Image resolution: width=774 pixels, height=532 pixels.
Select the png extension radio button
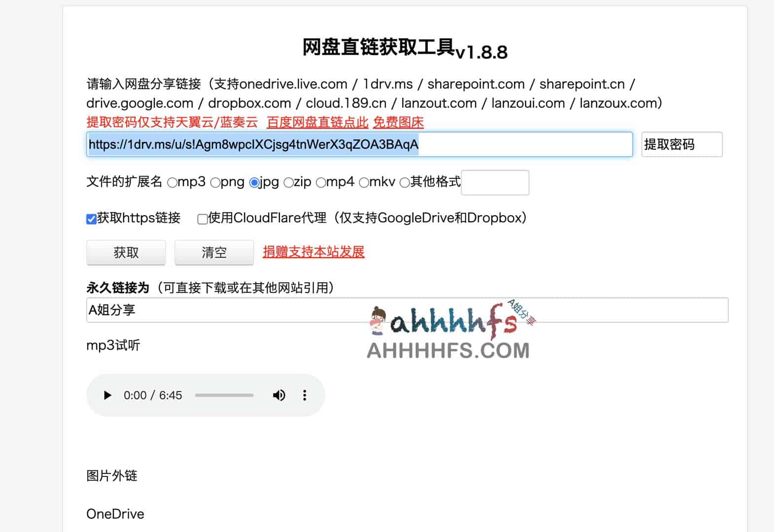click(215, 183)
